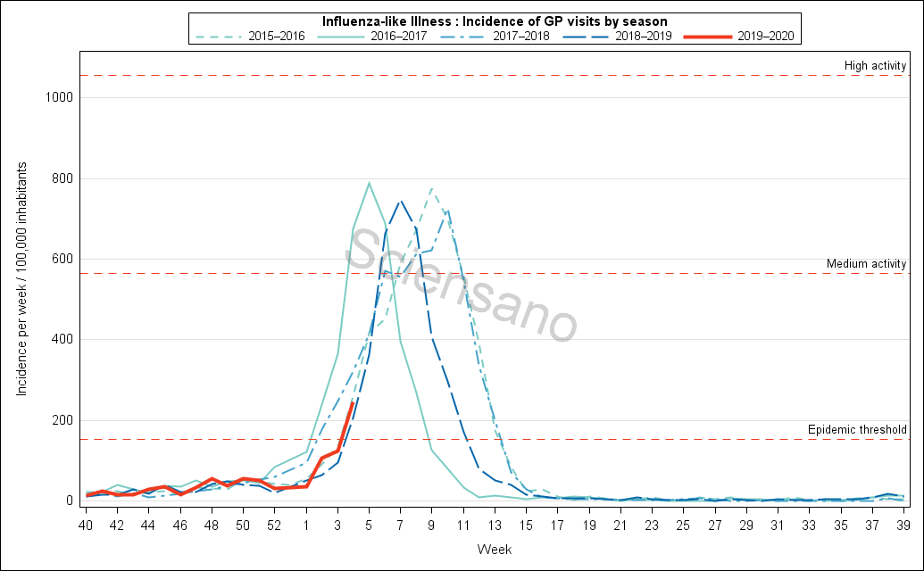Image resolution: width=924 pixels, height=571 pixels.
Task: Click the High activity threshold label
Action: point(876,66)
